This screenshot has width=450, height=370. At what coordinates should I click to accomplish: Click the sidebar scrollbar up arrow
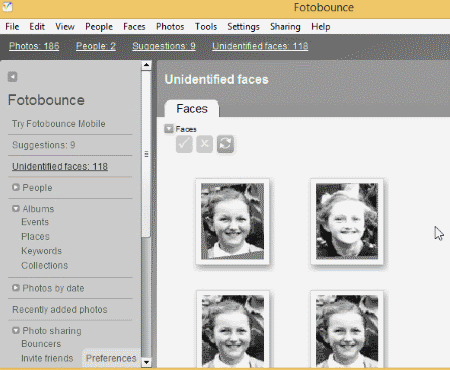pos(146,65)
